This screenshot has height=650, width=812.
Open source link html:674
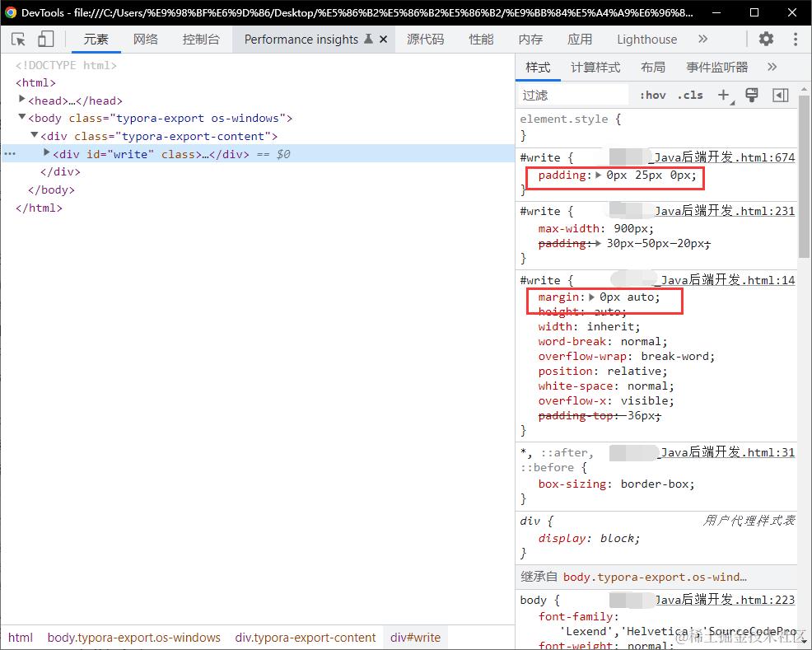tap(721, 157)
